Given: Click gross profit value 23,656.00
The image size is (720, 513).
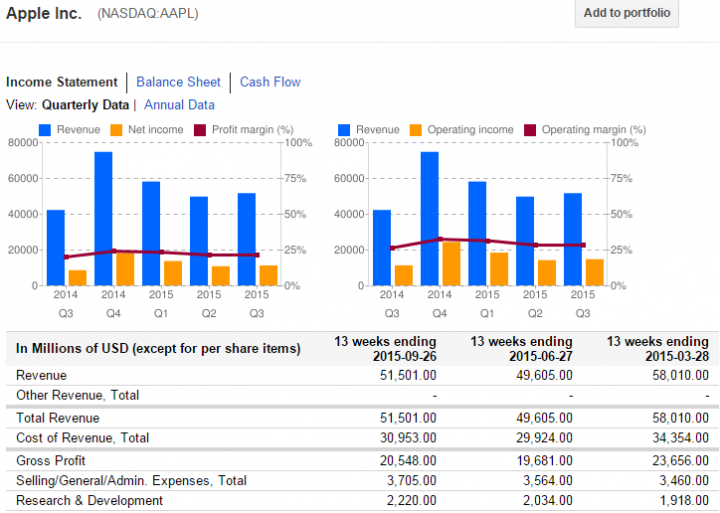Looking at the screenshot, I should point(681,461).
